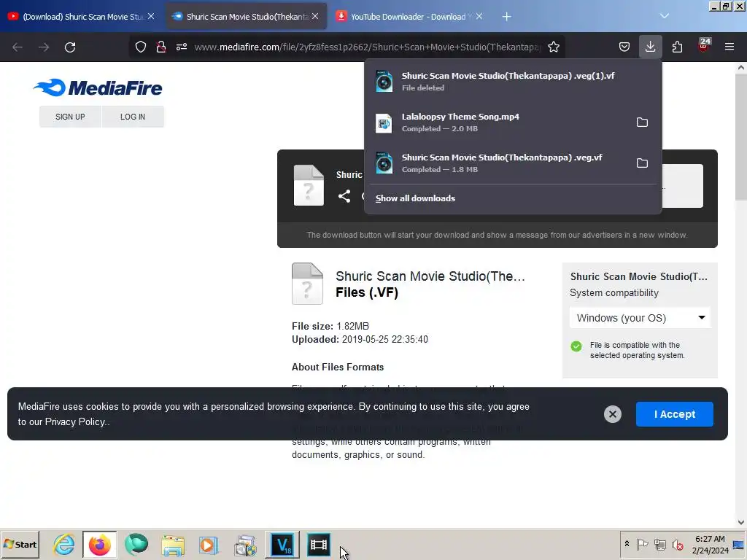Click the 'File size: 1.82MB' text

point(330,326)
